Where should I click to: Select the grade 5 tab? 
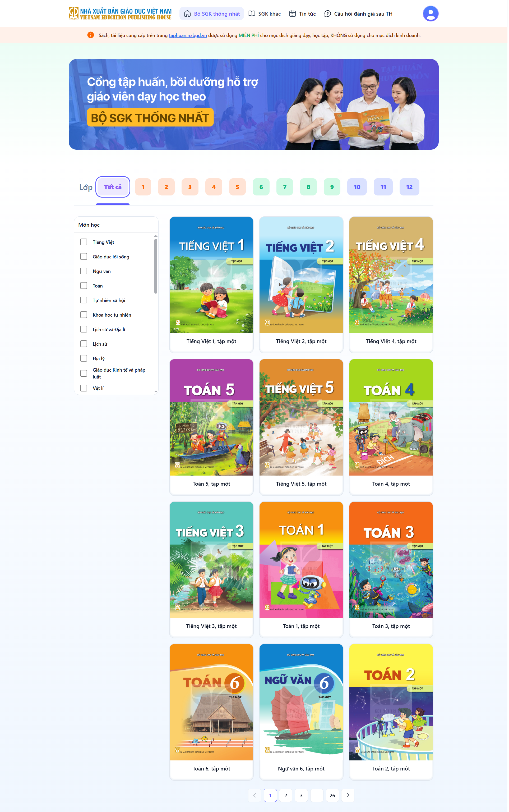[x=237, y=187]
